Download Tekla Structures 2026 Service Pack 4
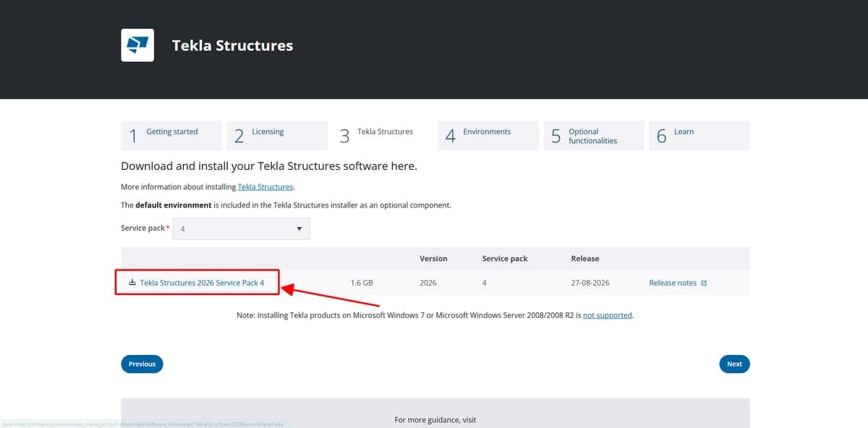The width and height of the screenshot is (868, 428). coord(202,283)
